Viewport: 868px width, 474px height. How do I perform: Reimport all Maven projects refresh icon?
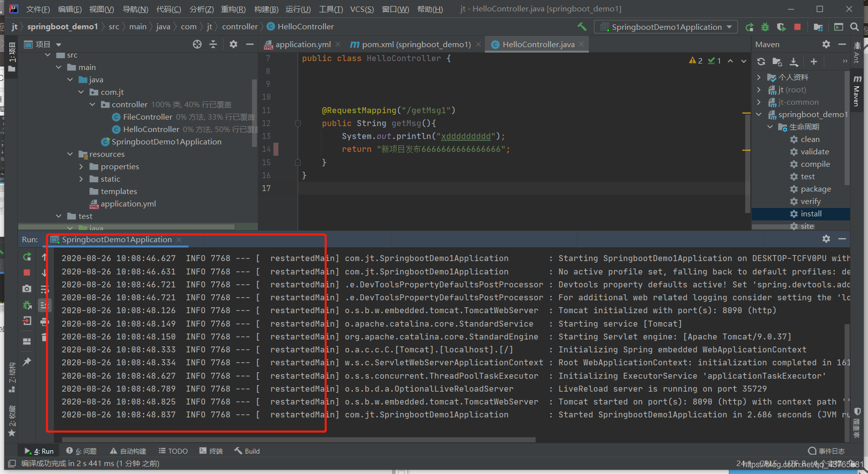click(x=761, y=62)
